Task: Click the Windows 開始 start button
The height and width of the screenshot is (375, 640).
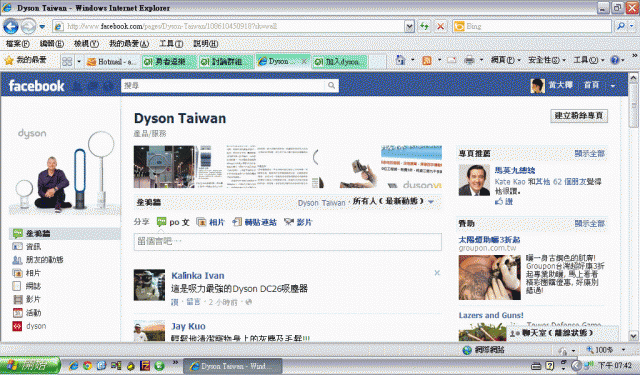Action: pyautogui.click(x=30, y=365)
